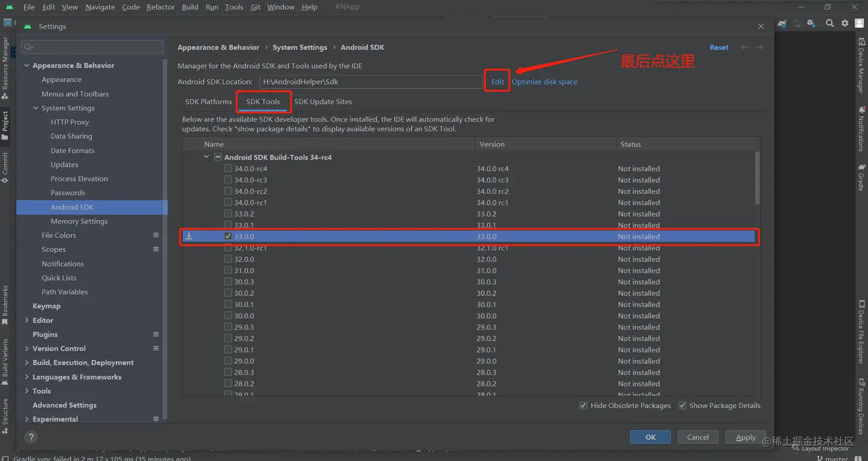
Task: Click OK to confirm settings
Action: pos(650,437)
